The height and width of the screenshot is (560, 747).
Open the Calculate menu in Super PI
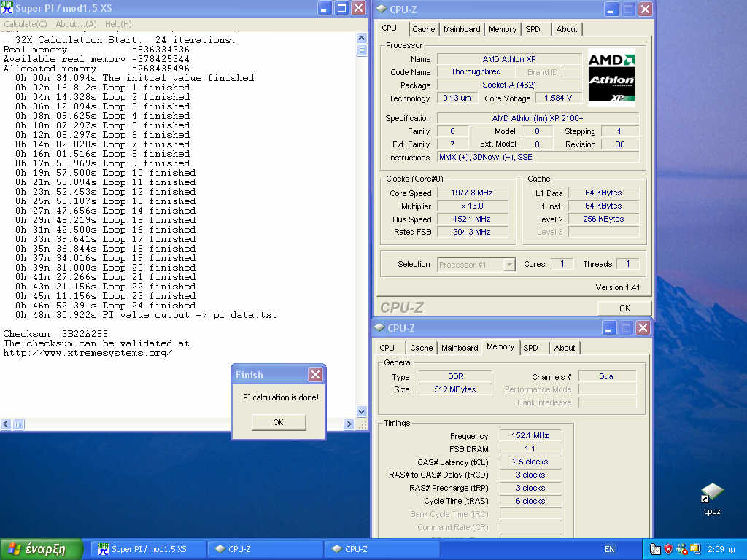pyautogui.click(x=26, y=24)
